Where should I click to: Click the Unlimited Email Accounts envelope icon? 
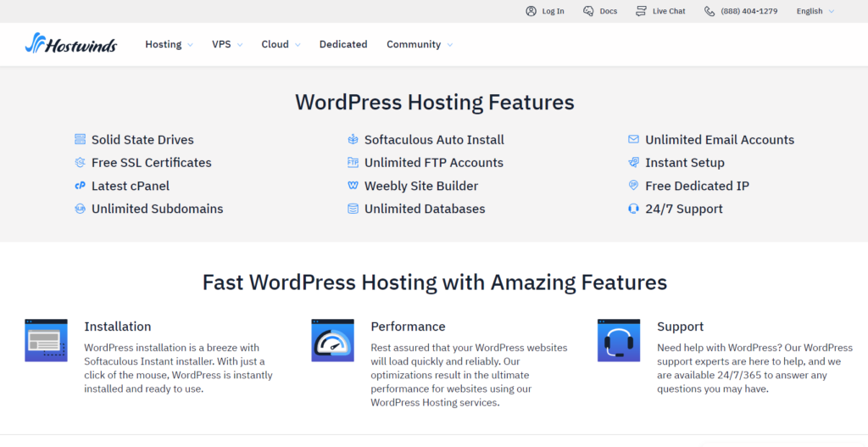point(633,139)
